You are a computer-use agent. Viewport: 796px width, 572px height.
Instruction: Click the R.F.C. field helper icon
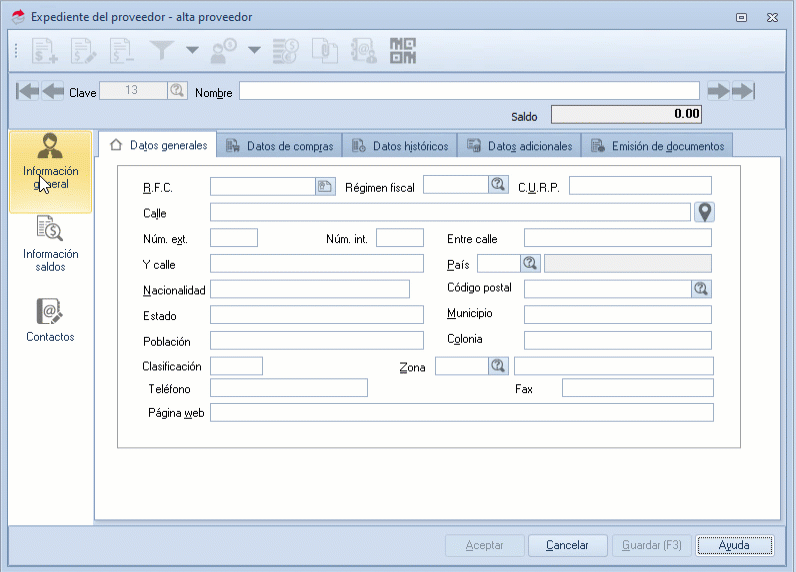[324, 186]
